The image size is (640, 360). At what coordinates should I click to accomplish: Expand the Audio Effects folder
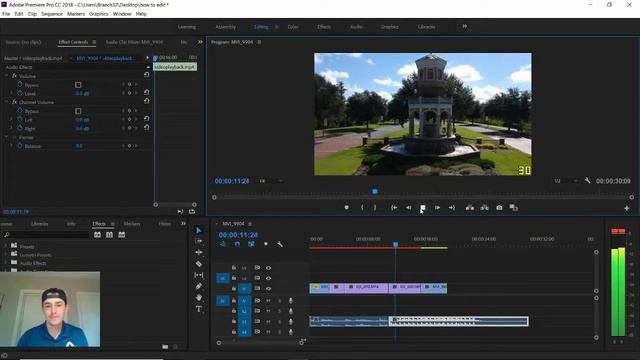[6, 263]
